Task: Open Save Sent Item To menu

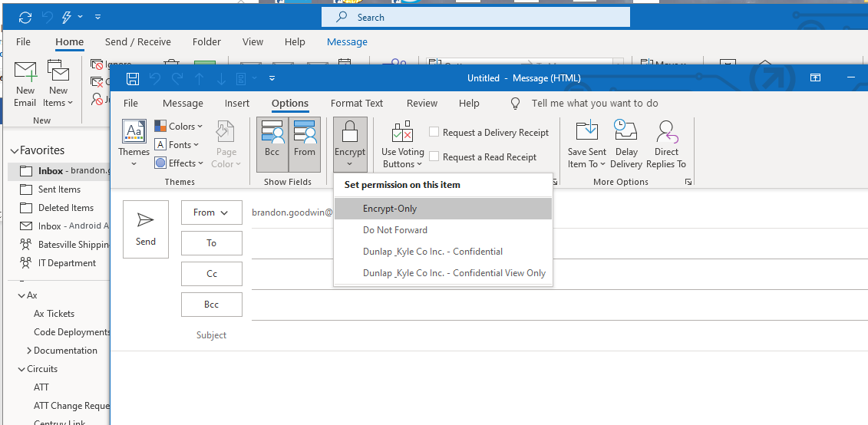Action: tap(587, 144)
